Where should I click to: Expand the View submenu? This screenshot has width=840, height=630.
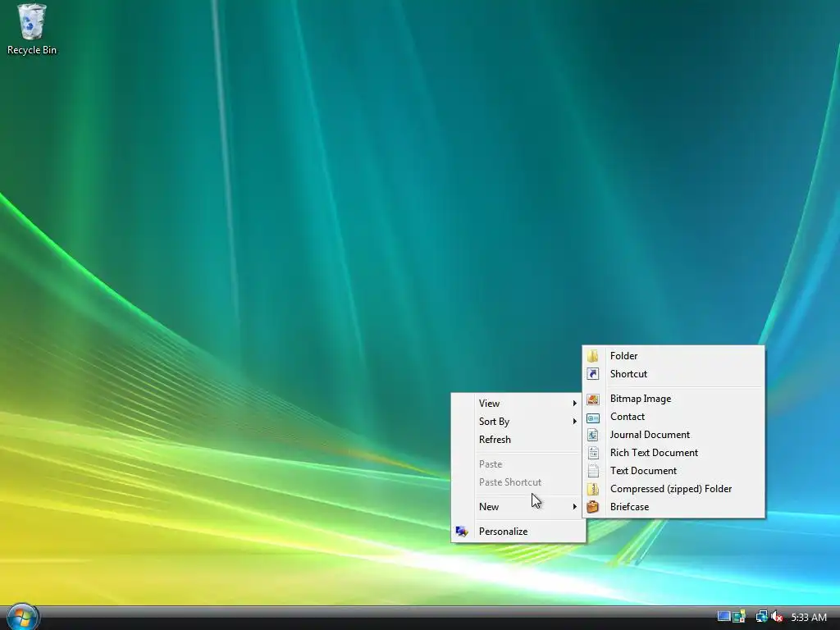pos(518,404)
